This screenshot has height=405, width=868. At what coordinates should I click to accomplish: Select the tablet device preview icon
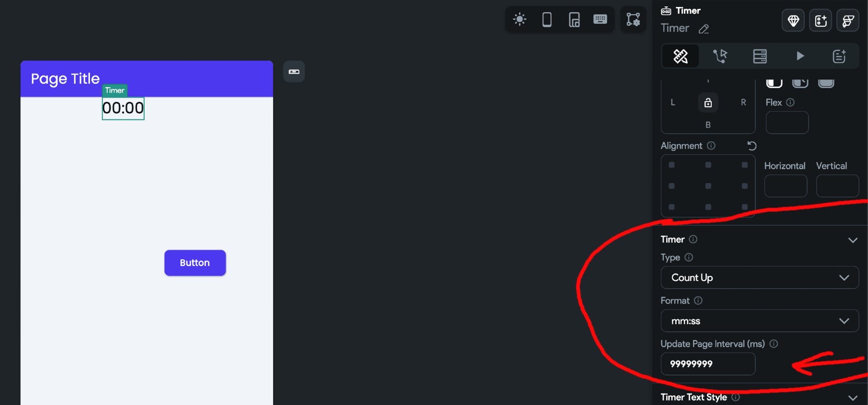point(574,20)
